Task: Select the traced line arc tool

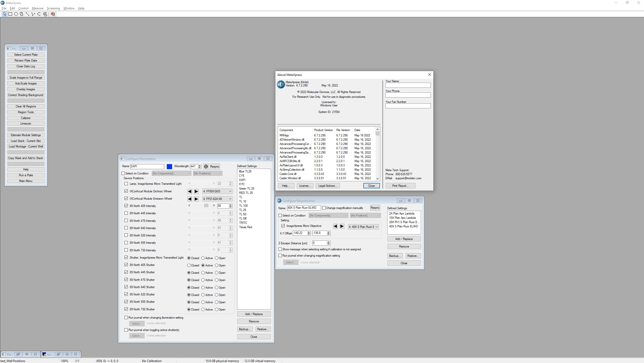Action: (x=39, y=14)
